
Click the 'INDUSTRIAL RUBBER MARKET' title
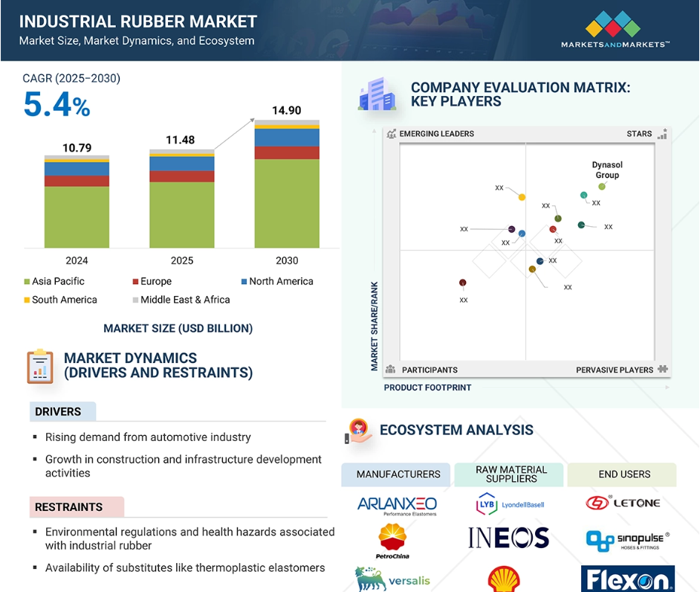pos(138,22)
